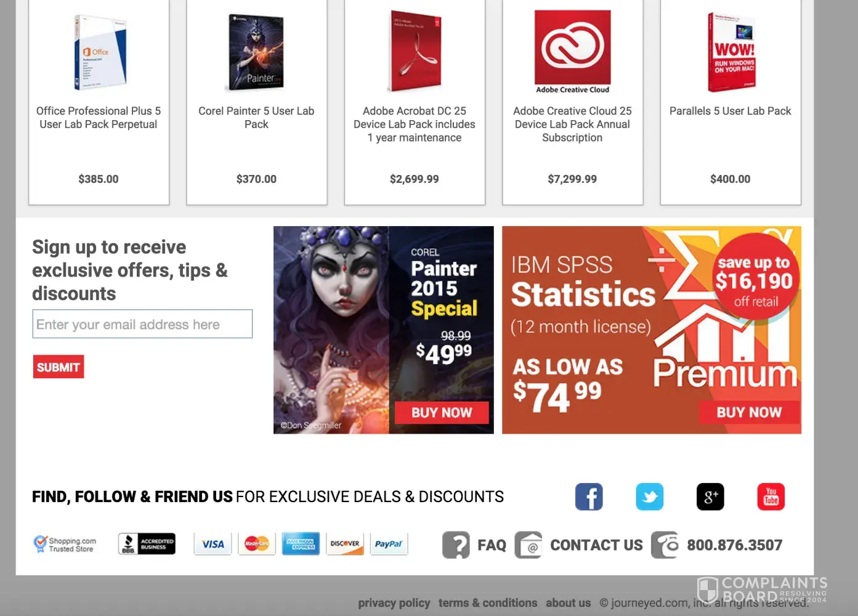This screenshot has height=616, width=858.
Task: Click the red Submit button
Action: click(x=59, y=367)
